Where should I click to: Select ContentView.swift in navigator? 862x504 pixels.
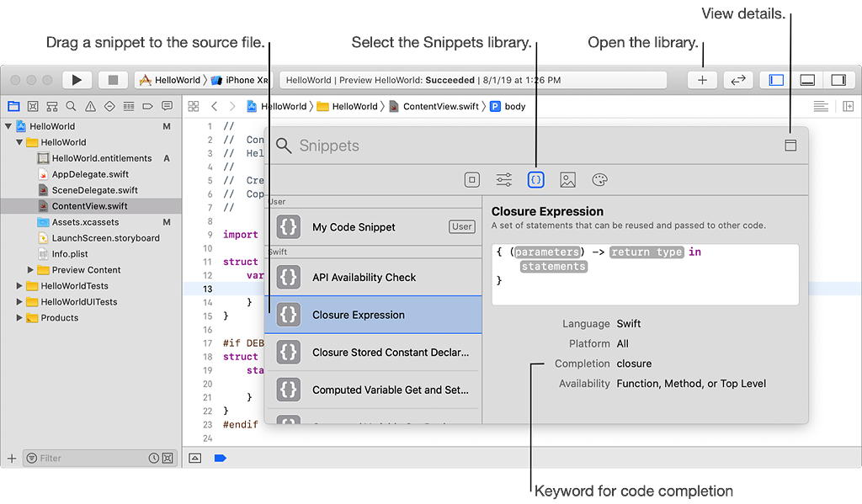click(91, 206)
